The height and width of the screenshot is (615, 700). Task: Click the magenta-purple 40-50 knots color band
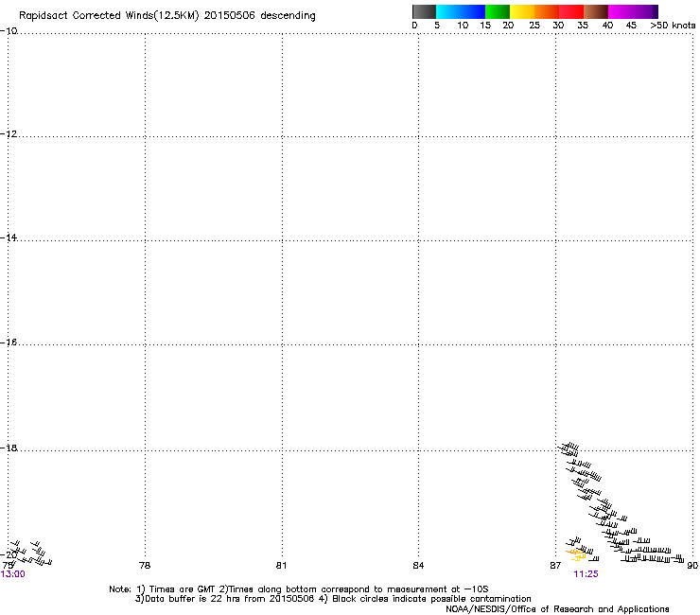(x=633, y=11)
